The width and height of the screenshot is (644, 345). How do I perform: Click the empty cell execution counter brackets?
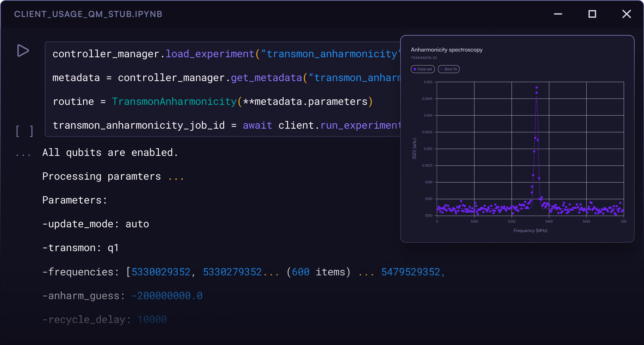pos(25,131)
